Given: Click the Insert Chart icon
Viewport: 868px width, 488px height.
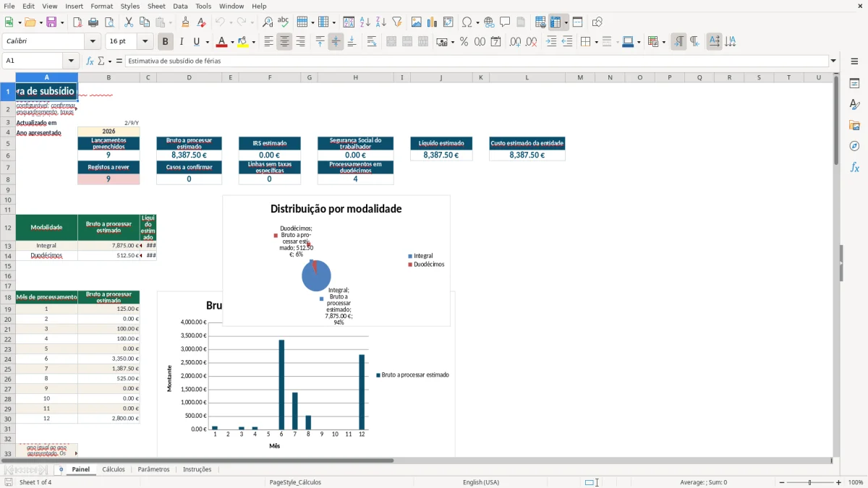Looking at the screenshot, I should (433, 22).
